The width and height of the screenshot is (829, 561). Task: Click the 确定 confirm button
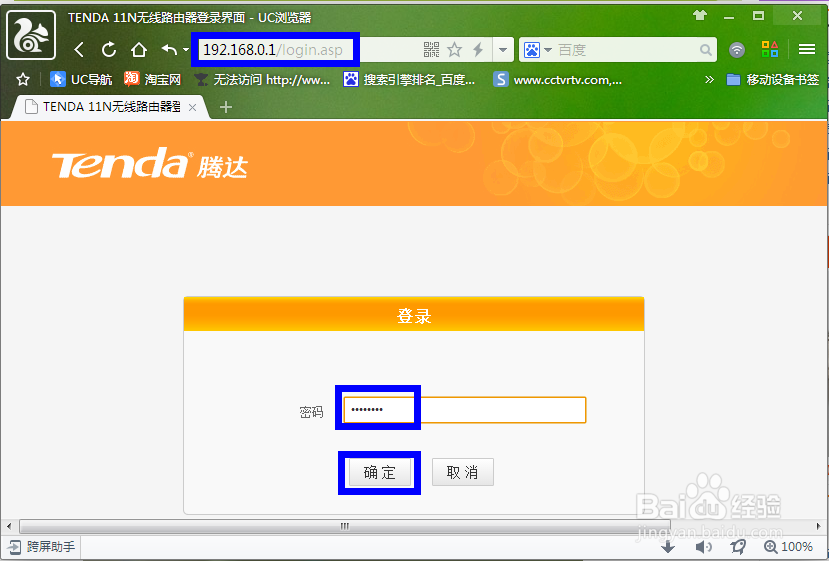380,472
